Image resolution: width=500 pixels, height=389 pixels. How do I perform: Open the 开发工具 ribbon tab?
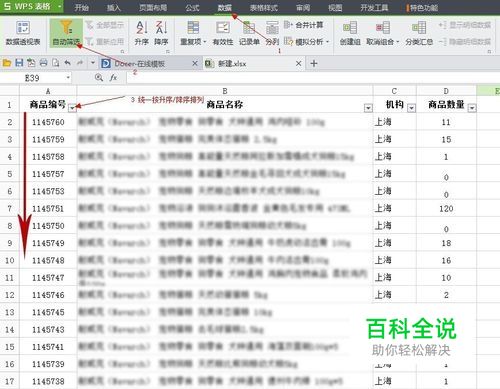pos(374,7)
